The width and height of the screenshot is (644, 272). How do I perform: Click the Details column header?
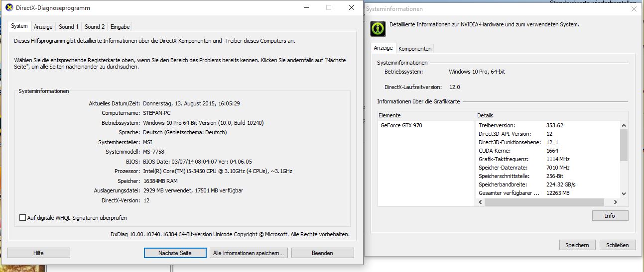point(551,115)
